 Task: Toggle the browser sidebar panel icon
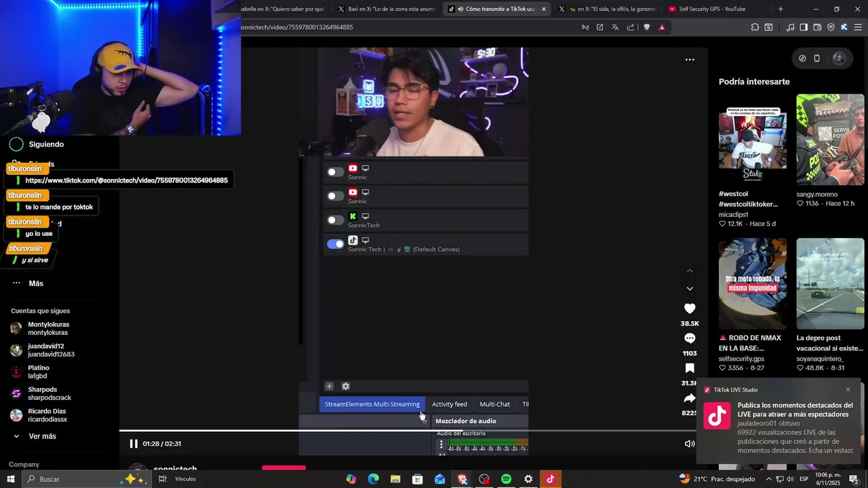coord(804,27)
